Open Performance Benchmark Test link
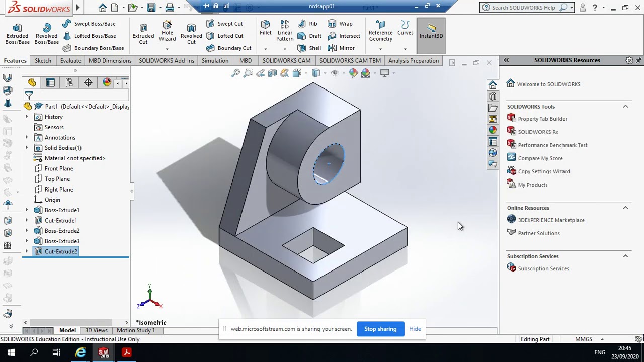 552,145
